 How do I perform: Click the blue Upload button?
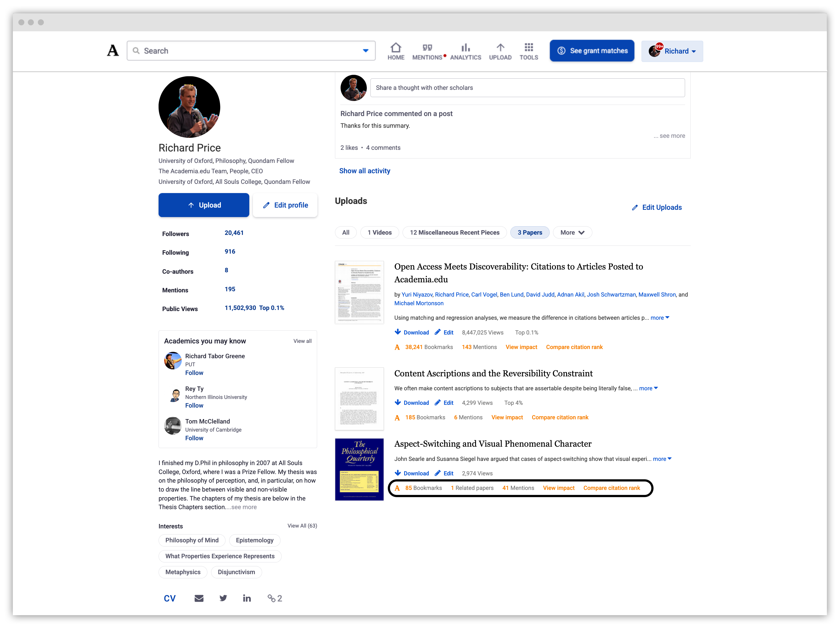[204, 205]
